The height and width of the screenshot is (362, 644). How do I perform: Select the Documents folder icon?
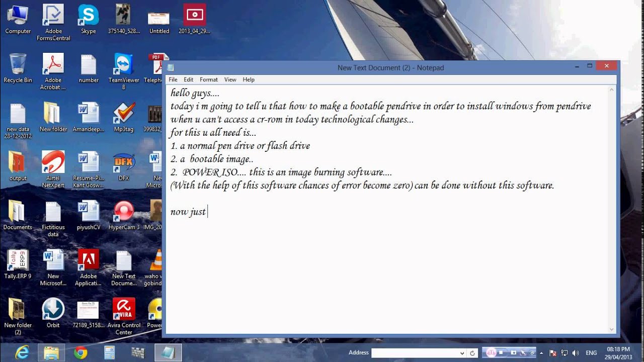18,215
